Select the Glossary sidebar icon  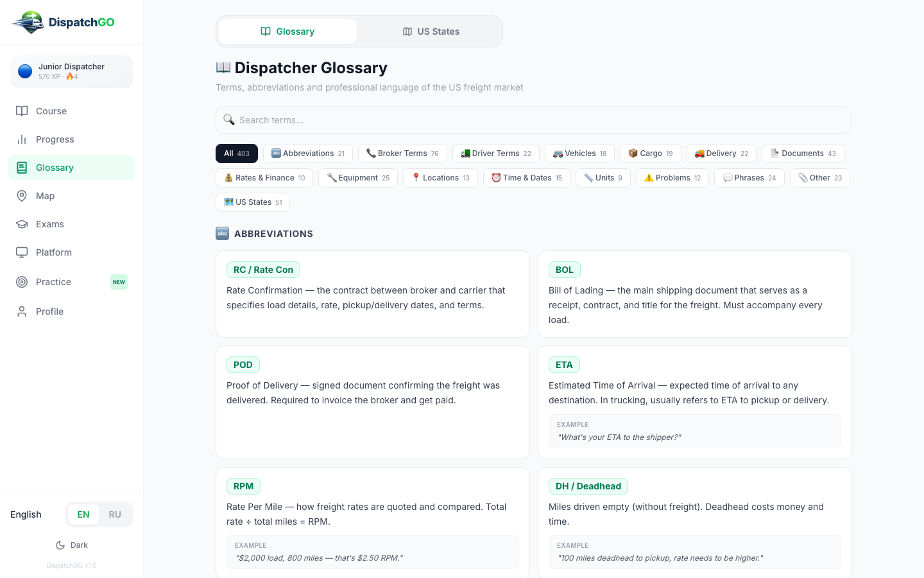(22, 168)
